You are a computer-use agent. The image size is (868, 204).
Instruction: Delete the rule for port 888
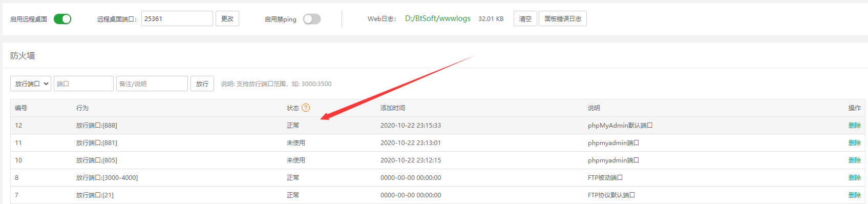[854, 126]
